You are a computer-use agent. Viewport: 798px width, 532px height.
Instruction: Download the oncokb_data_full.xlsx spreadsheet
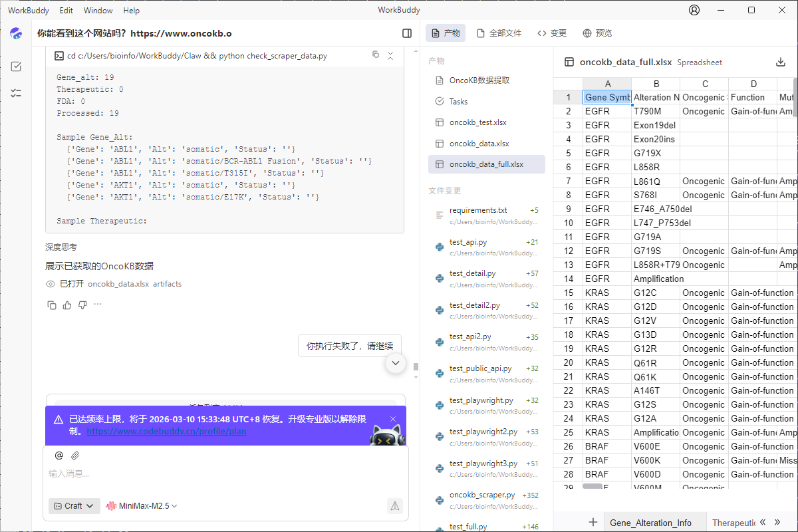click(781, 62)
